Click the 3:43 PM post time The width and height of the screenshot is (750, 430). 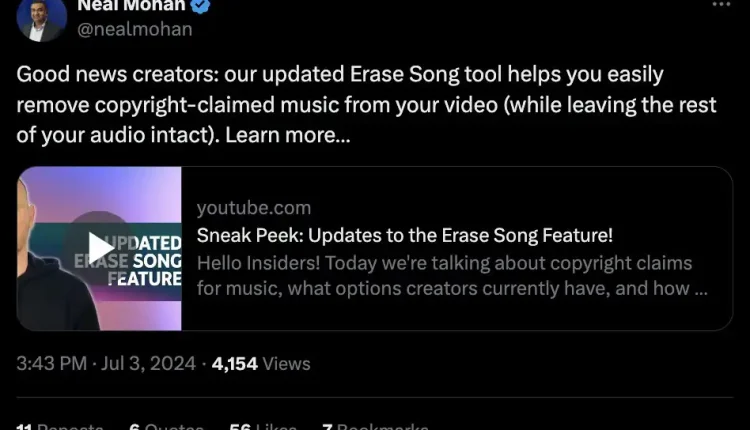(x=52, y=364)
